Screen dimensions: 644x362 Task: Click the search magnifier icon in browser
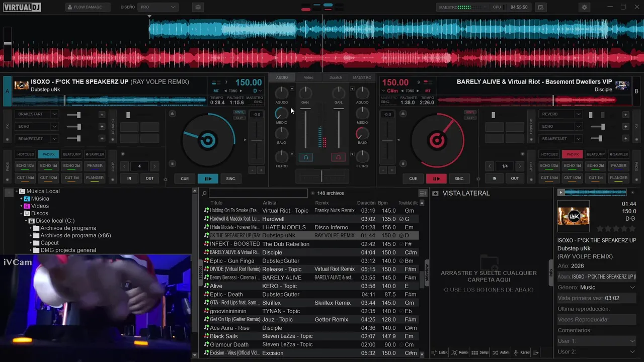(x=204, y=193)
